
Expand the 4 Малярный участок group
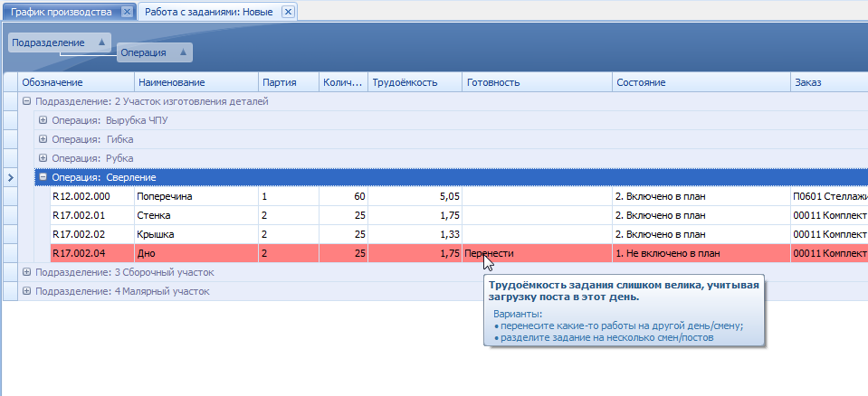(26, 291)
